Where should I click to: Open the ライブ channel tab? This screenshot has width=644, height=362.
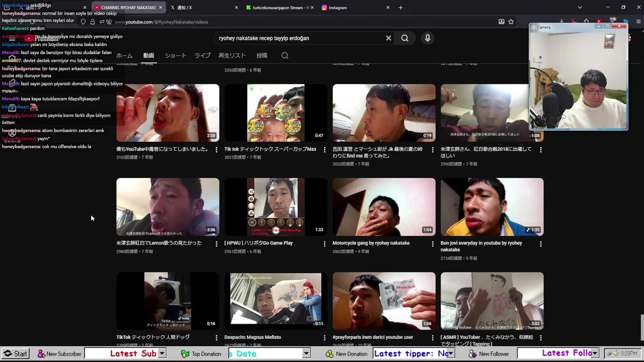tap(202, 56)
